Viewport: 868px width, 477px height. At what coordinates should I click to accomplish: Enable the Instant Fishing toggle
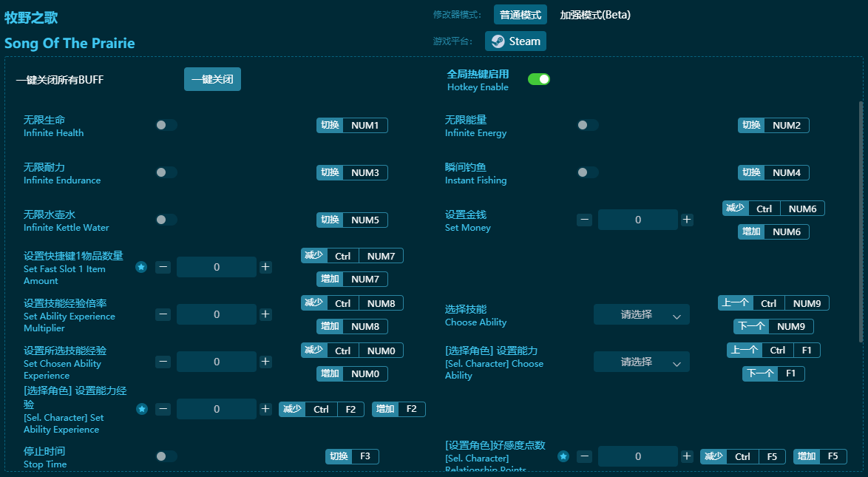pos(588,172)
